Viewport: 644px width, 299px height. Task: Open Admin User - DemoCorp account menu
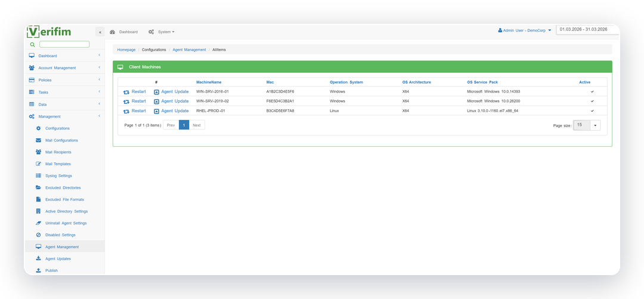click(525, 30)
